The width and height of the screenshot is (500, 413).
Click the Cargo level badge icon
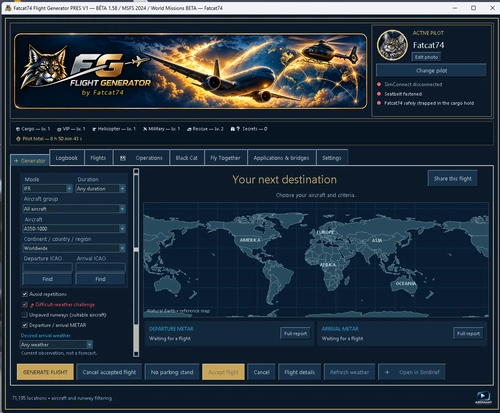tap(18, 129)
